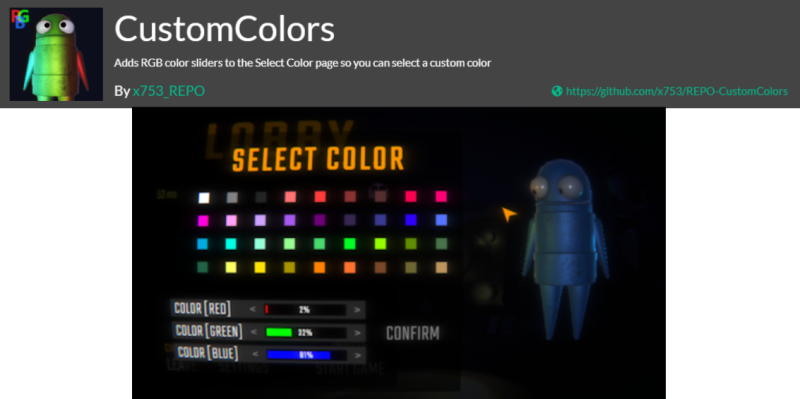This screenshot has width=800, height=399.
Task: Pick the charcoal near-black color swatch
Action: tap(261, 197)
